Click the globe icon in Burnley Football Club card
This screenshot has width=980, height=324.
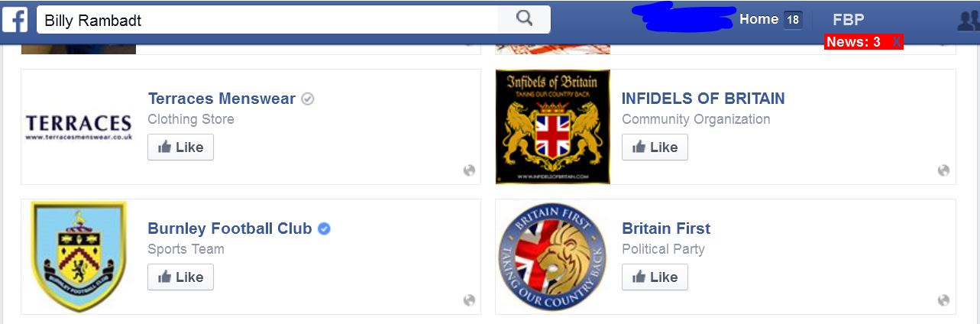pos(470,300)
